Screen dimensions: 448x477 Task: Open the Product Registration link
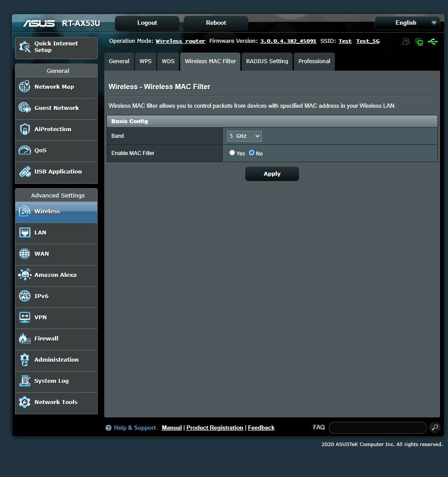click(x=215, y=428)
